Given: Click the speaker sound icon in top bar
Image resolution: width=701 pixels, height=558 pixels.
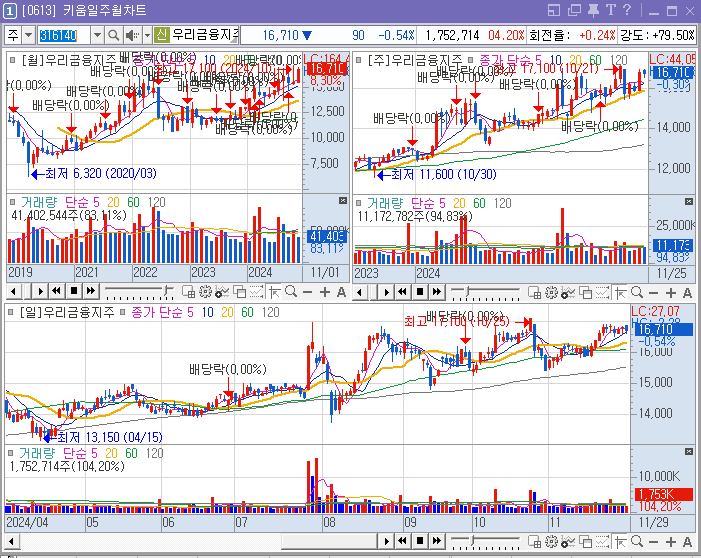Looking at the screenshot, I should click(x=131, y=35).
